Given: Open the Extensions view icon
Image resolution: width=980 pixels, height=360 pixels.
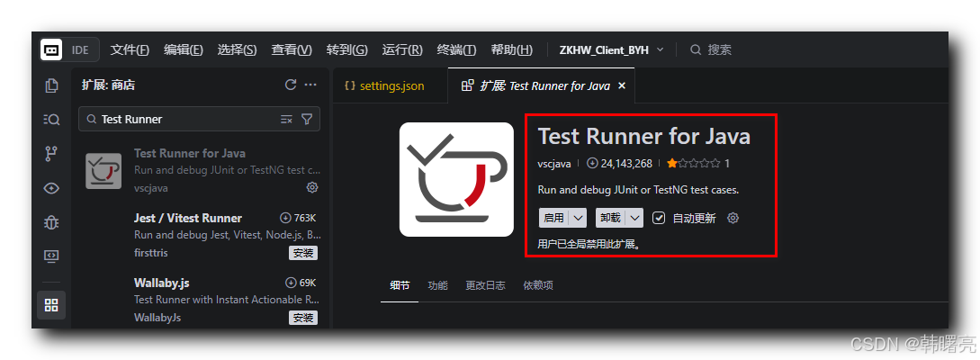Looking at the screenshot, I should pos(52,305).
